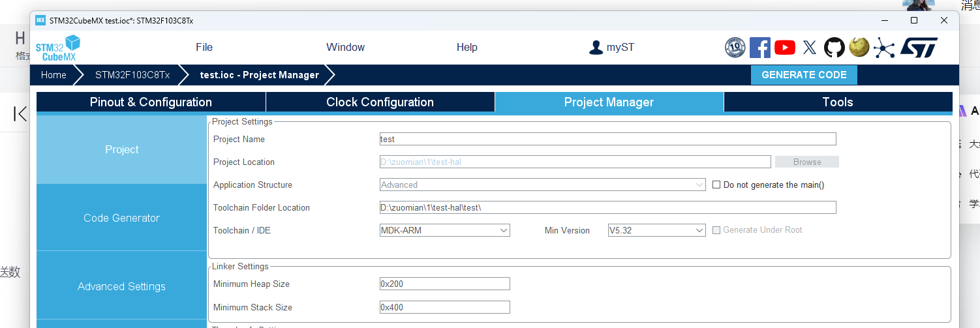Click the 10 years anniversary badge icon
This screenshot has height=328, width=980.
tap(735, 47)
